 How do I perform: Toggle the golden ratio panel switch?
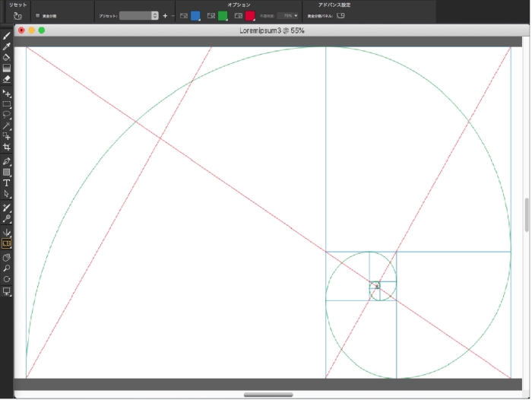pos(340,15)
